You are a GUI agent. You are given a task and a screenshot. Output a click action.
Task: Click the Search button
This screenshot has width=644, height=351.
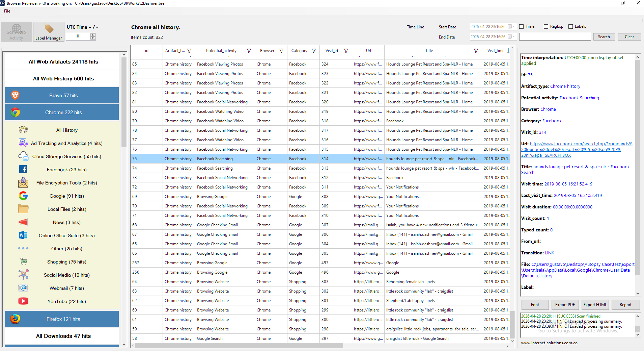tap(604, 37)
